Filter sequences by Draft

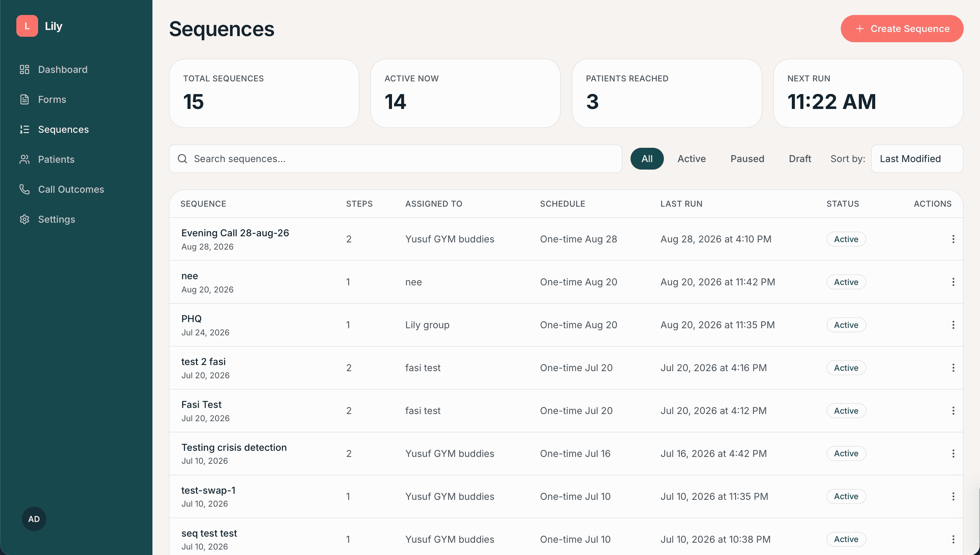[x=799, y=159]
